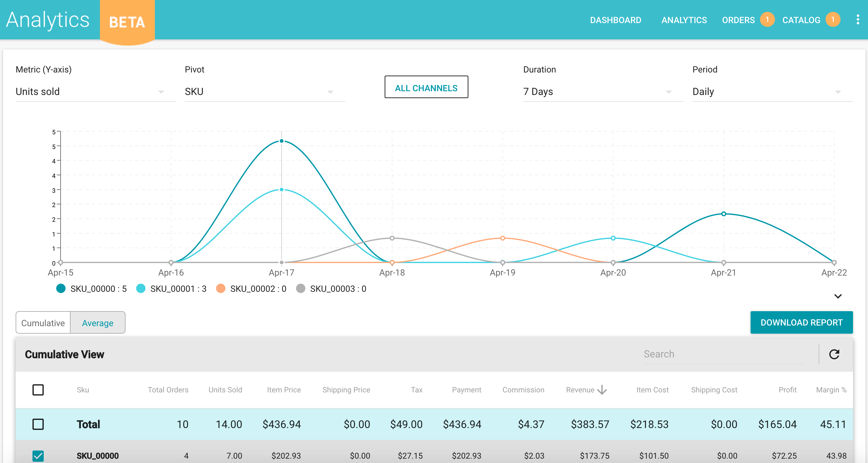Click the SKU_00000 legend dot

(61, 289)
